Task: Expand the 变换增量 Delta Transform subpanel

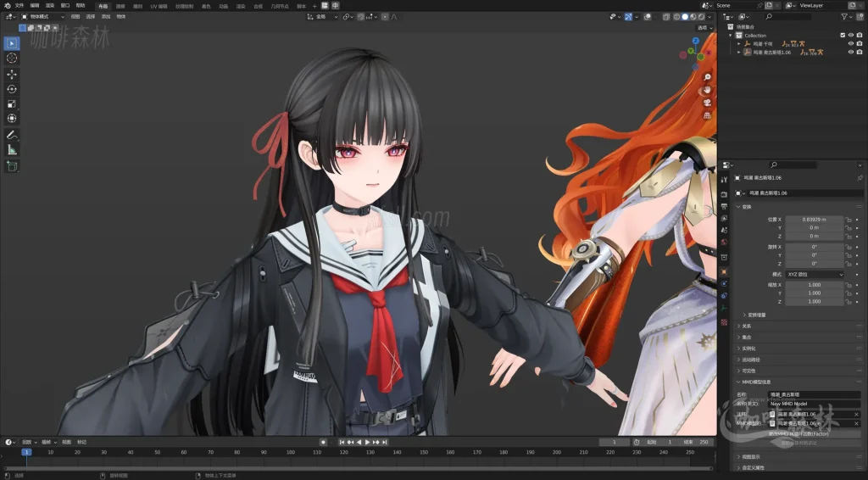Action: click(744, 315)
